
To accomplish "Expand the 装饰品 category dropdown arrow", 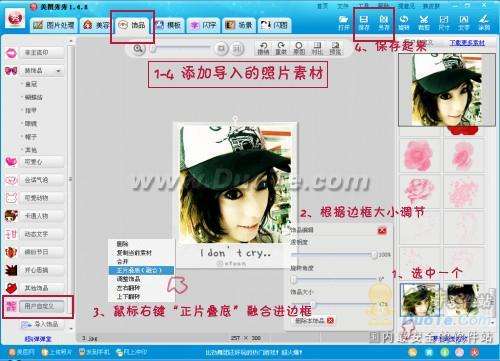I will click(59, 71).
